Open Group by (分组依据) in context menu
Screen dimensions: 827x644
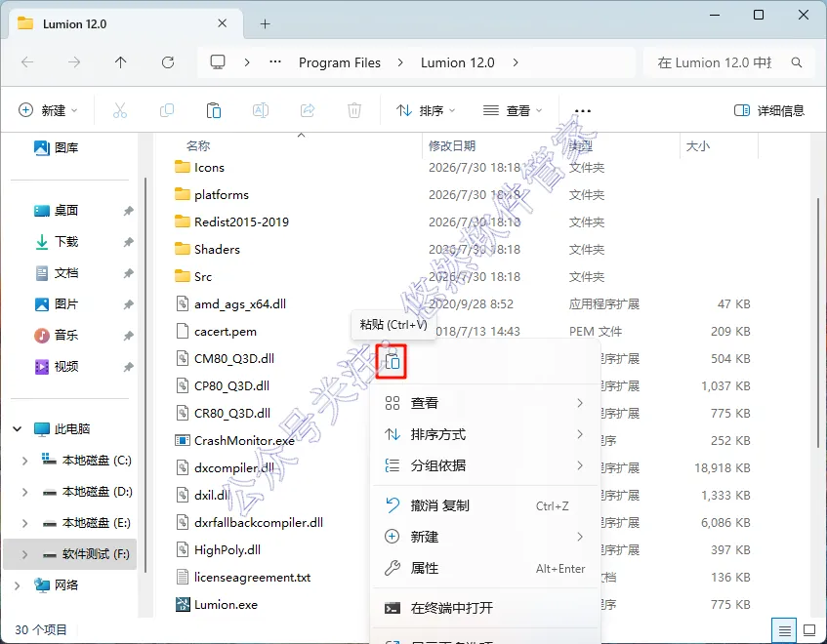click(484, 465)
